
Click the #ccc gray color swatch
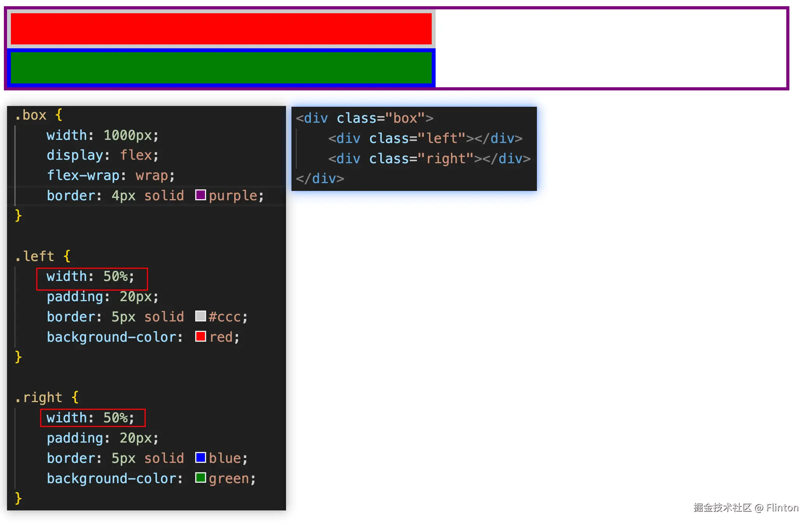pyautogui.click(x=200, y=316)
